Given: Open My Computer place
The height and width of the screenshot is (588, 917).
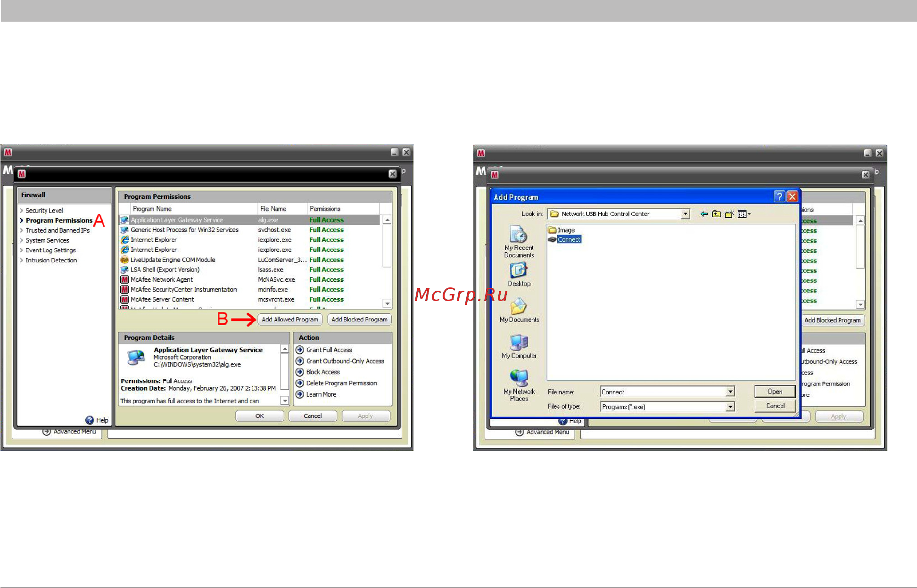Looking at the screenshot, I should [519, 347].
